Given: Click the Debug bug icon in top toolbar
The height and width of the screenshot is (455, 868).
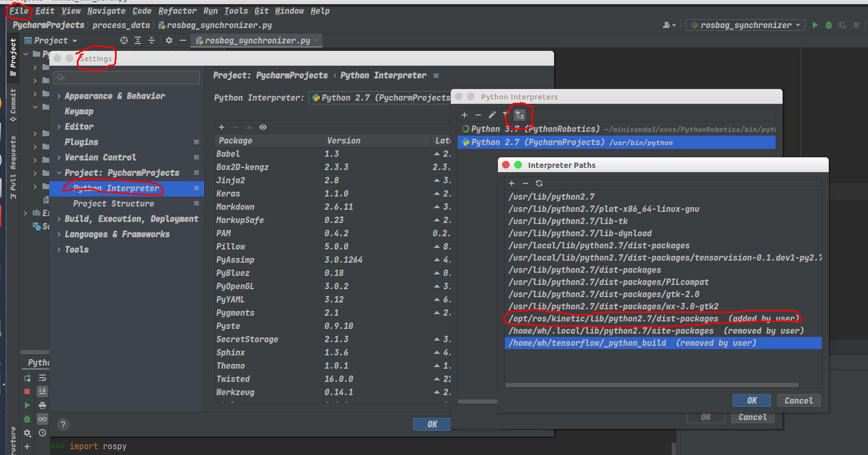Looking at the screenshot, I should click(x=829, y=25).
